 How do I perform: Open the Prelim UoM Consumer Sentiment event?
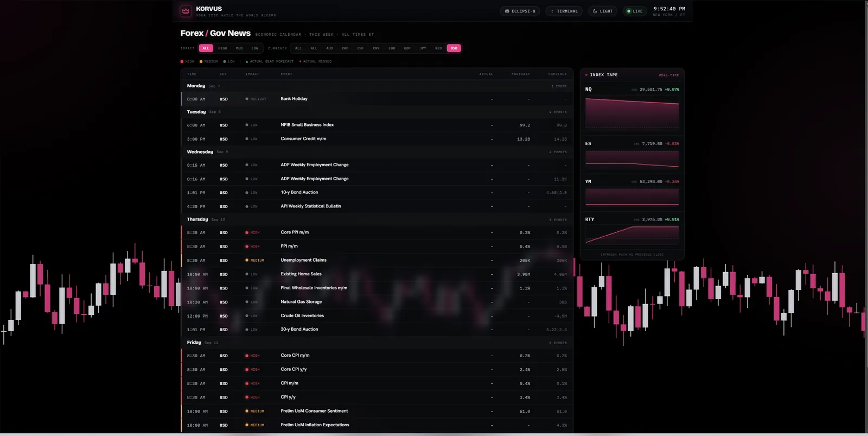377,411
